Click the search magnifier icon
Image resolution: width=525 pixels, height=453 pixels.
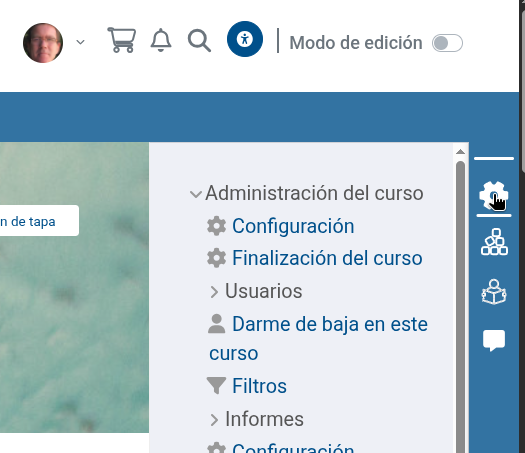point(199,41)
